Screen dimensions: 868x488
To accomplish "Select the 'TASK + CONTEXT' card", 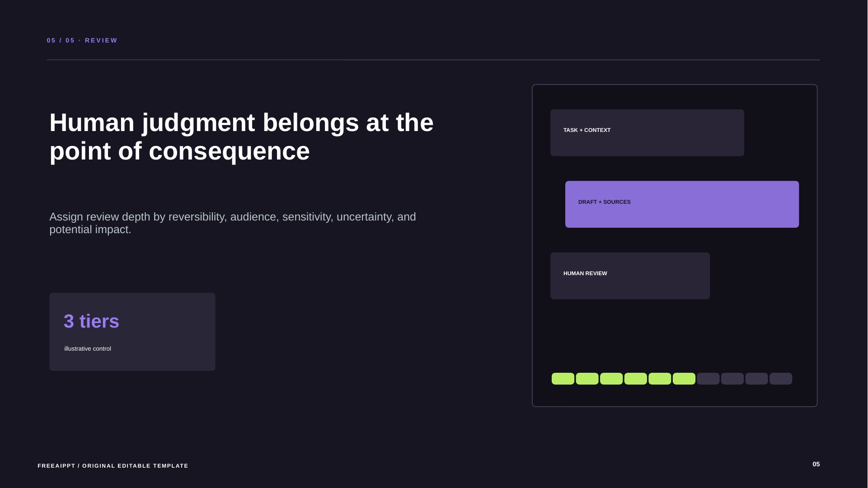I will coord(647,132).
